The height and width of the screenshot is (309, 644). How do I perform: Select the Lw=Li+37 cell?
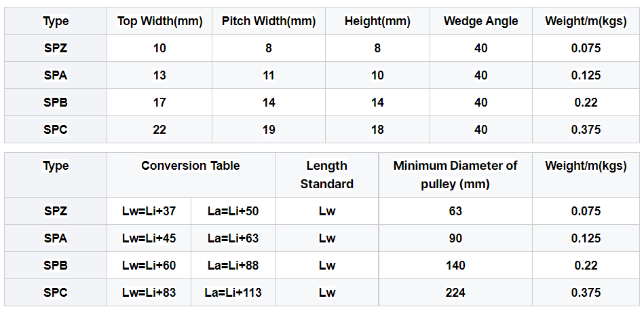pyautogui.click(x=149, y=211)
